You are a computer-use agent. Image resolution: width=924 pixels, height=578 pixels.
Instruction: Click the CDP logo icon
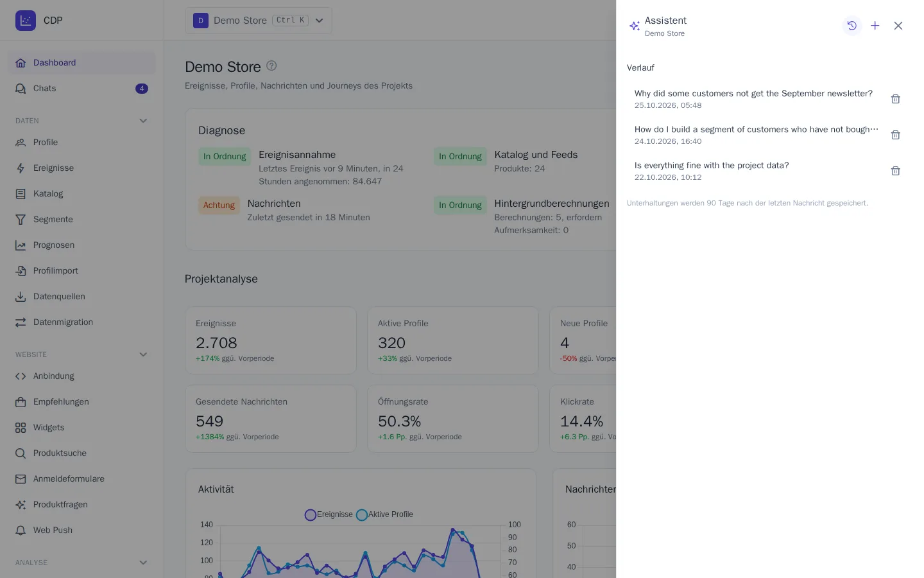(26, 21)
